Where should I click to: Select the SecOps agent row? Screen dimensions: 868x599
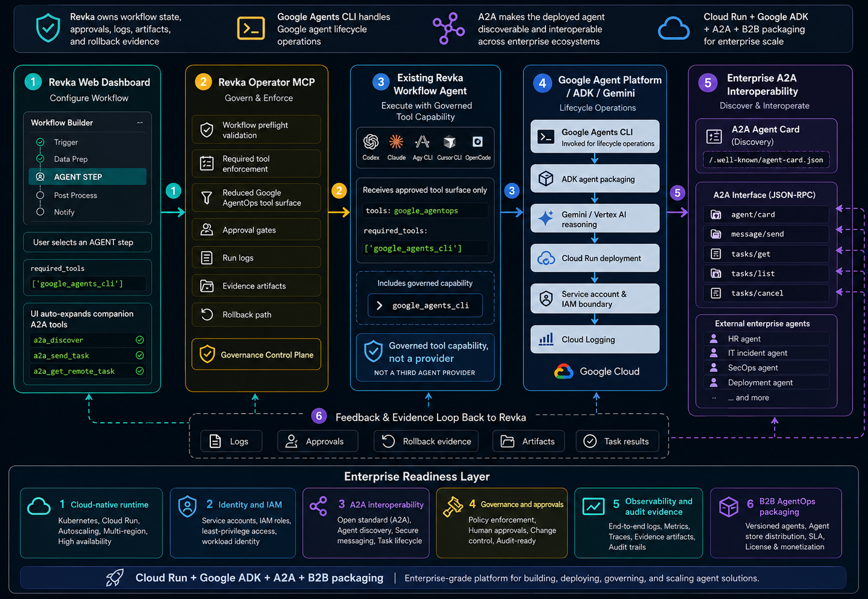click(x=766, y=368)
